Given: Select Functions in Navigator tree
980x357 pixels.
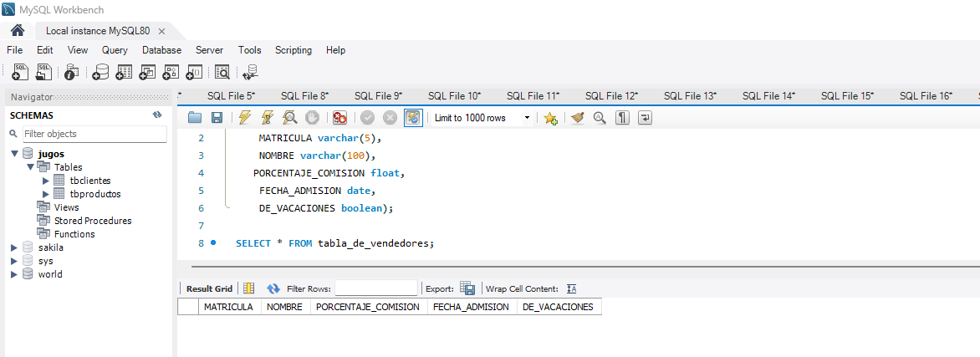Looking at the screenshot, I should (x=74, y=234).
